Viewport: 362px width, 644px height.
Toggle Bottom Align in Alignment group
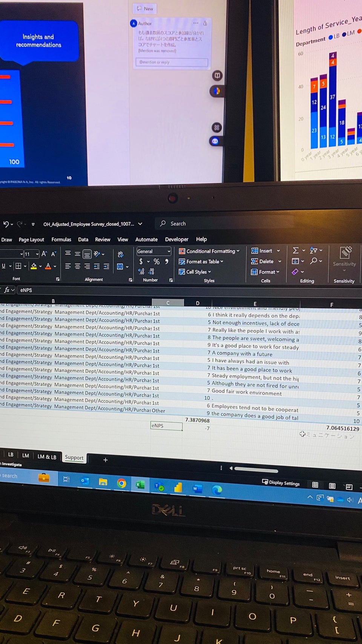87,254
